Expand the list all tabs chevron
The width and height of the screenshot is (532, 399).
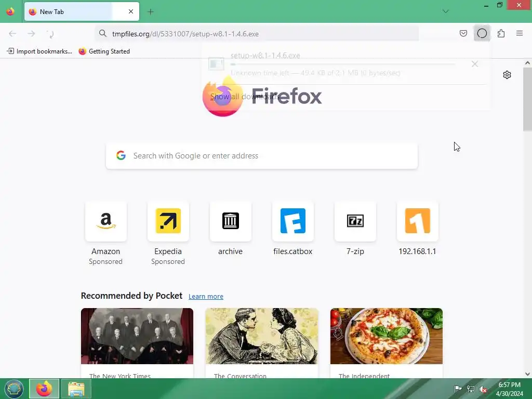[x=445, y=11]
